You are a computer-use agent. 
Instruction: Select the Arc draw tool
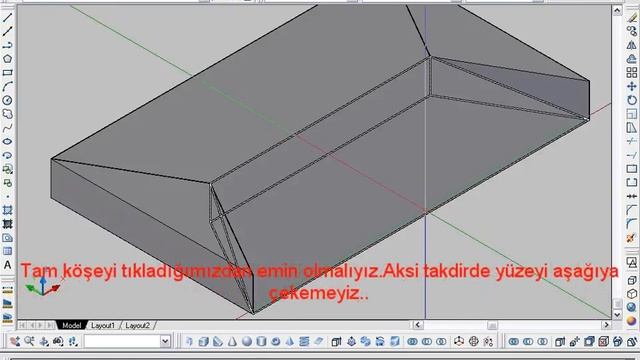(7, 87)
